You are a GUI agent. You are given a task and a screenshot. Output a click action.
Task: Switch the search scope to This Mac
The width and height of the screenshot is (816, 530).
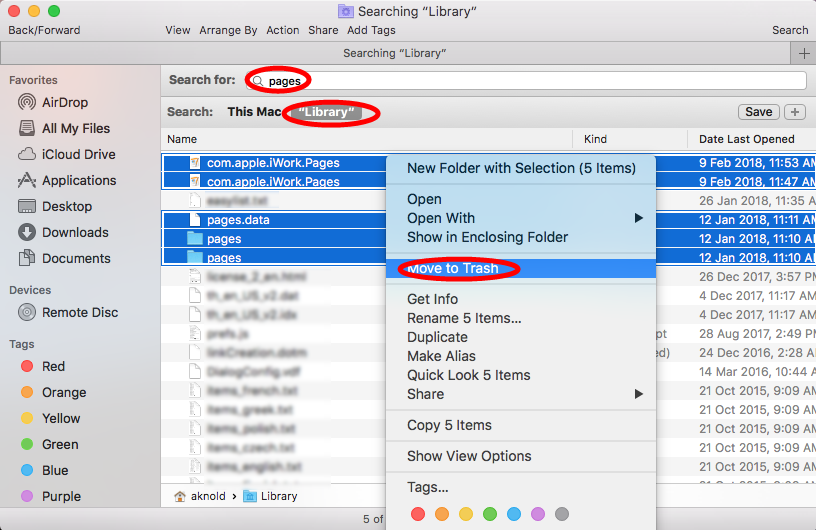(x=254, y=112)
